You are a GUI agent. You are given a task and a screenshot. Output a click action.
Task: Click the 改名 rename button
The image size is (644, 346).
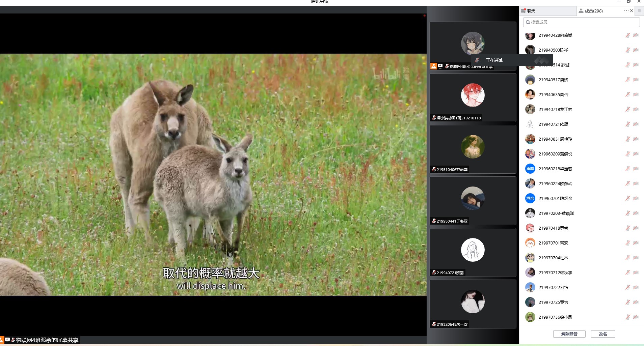pos(603,334)
